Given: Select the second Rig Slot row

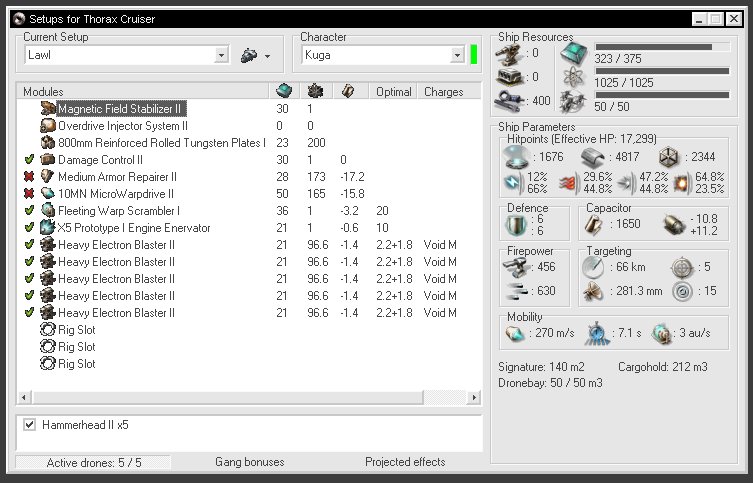Looking at the screenshot, I should (249, 347).
